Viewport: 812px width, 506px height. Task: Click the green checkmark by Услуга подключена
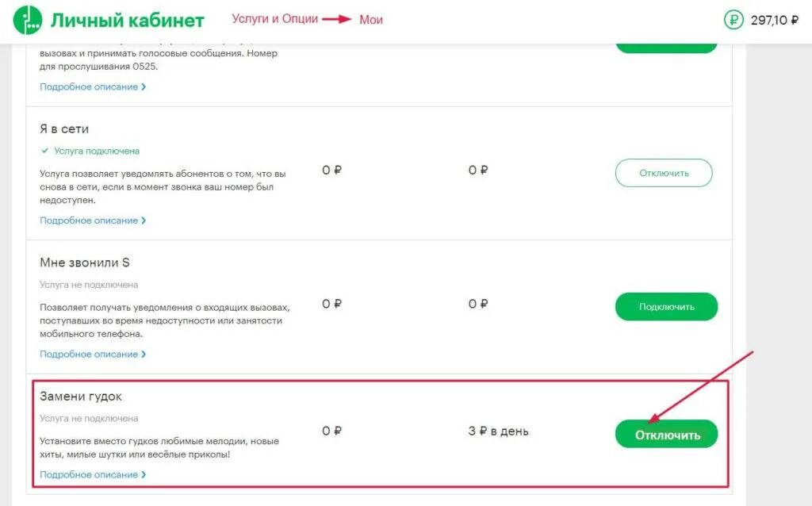point(44,151)
